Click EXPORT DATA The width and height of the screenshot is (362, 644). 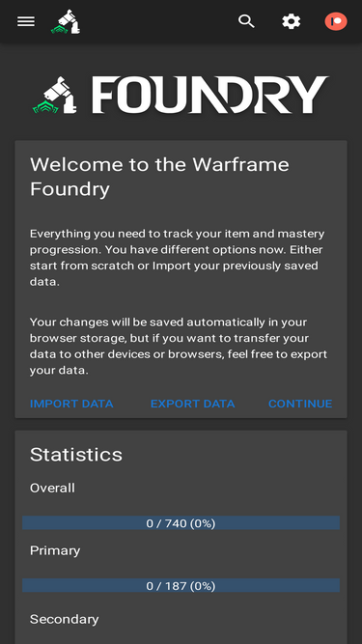pos(192,404)
